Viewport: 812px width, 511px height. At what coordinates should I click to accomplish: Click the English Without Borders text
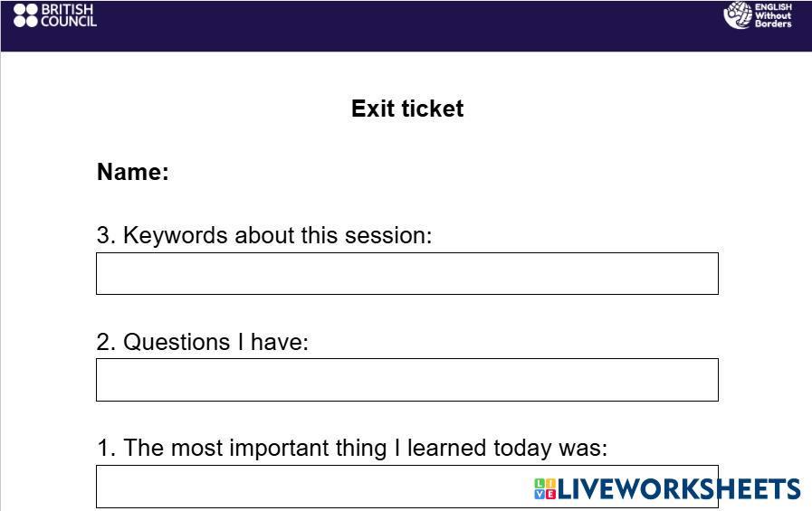[773, 15]
